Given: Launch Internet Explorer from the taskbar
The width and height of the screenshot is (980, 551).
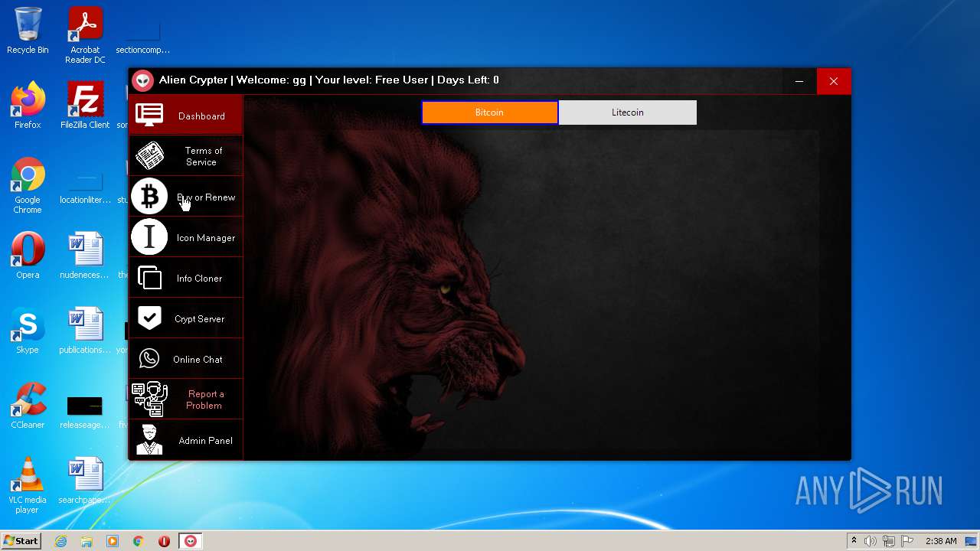Looking at the screenshot, I should point(60,541).
